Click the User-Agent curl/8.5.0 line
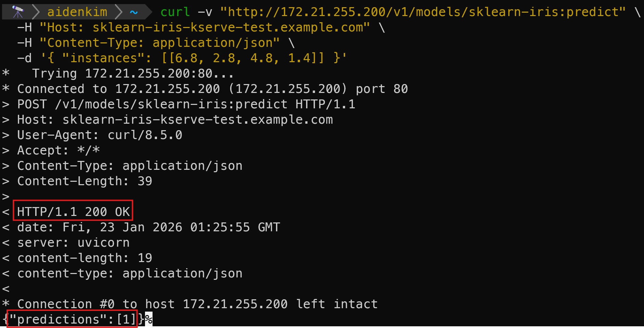 [x=100, y=135]
